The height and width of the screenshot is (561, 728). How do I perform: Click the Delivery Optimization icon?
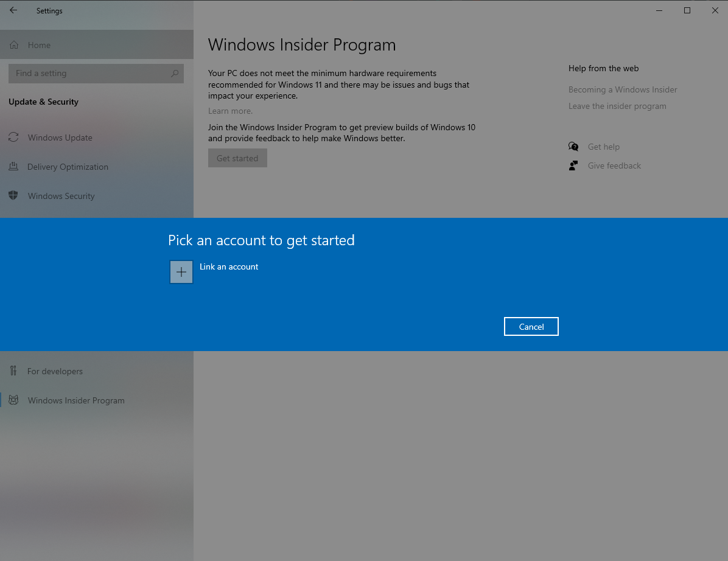pyautogui.click(x=13, y=167)
